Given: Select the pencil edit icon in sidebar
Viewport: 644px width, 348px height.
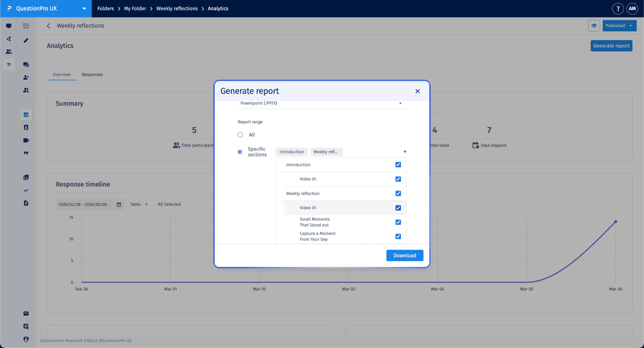Looking at the screenshot, I should (x=26, y=40).
